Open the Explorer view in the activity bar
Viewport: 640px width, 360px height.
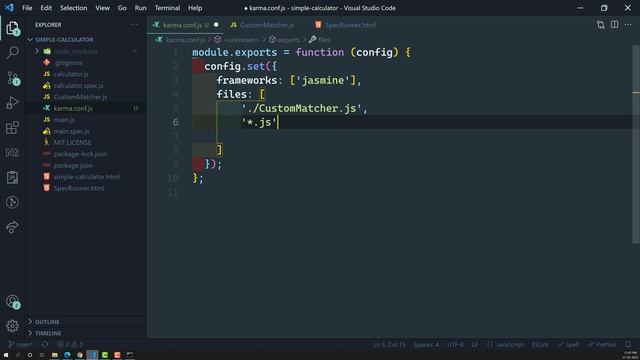[x=12, y=28]
